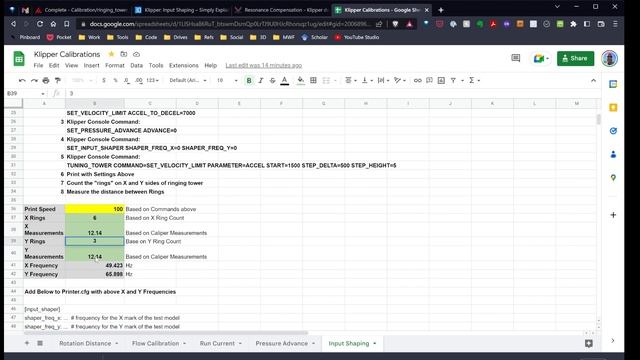Click the print icon in the toolbar
The height and width of the screenshot is (360, 640).
(46, 80)
